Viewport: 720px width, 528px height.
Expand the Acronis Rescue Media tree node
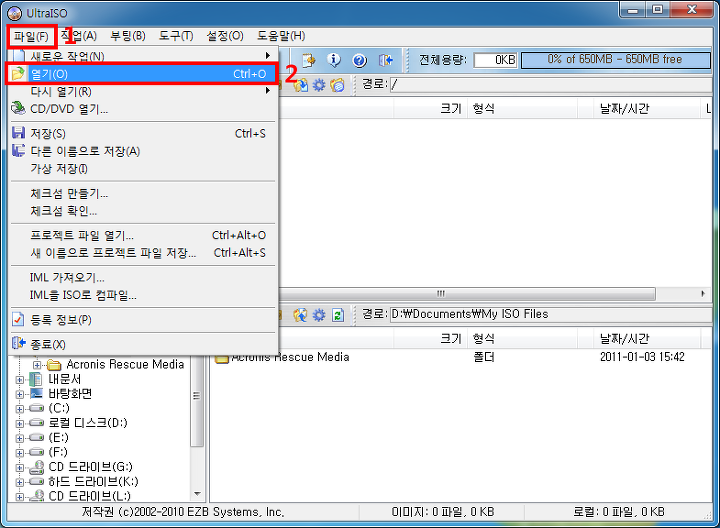(x=37, y=365)
